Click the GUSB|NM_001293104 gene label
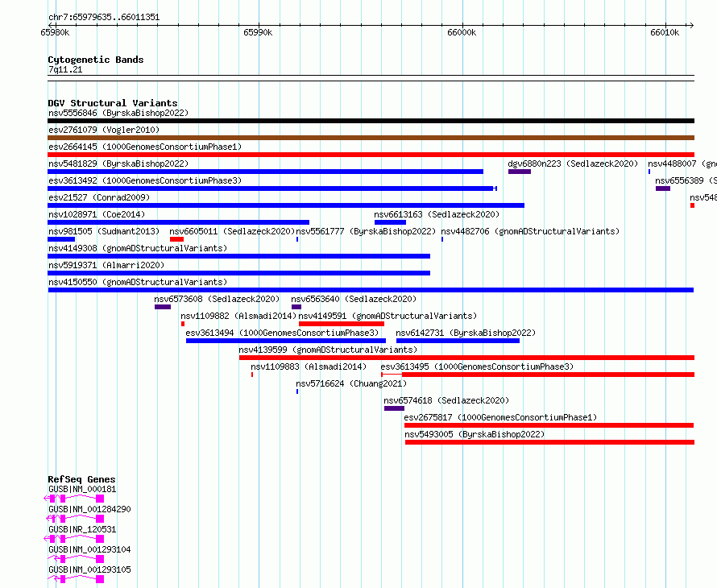This screenshot has height=588, width=717. [x=89, y=549]
